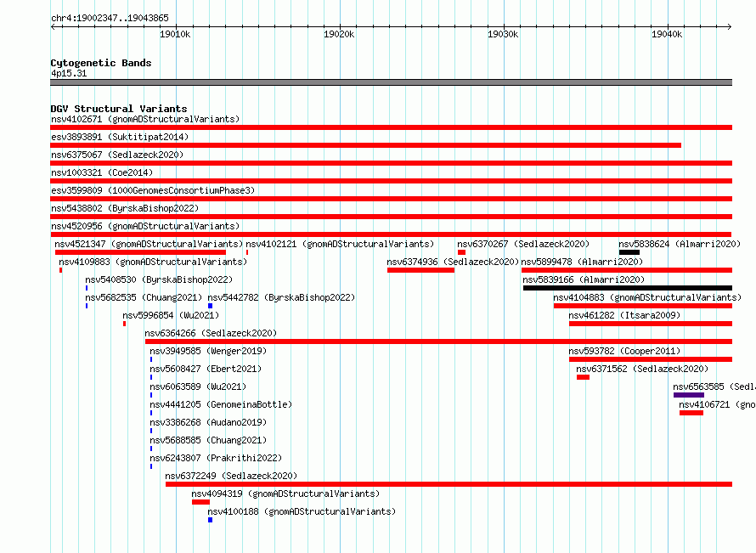Click the chr4:19002347..19043865 coordinate label
The width and height of the screenshot is (756, 553).
point(110,18)
